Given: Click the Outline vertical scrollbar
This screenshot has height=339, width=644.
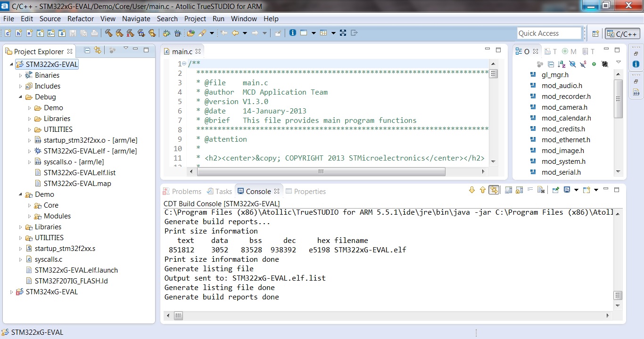Looking at the screenshot, I should coord(618,98).
